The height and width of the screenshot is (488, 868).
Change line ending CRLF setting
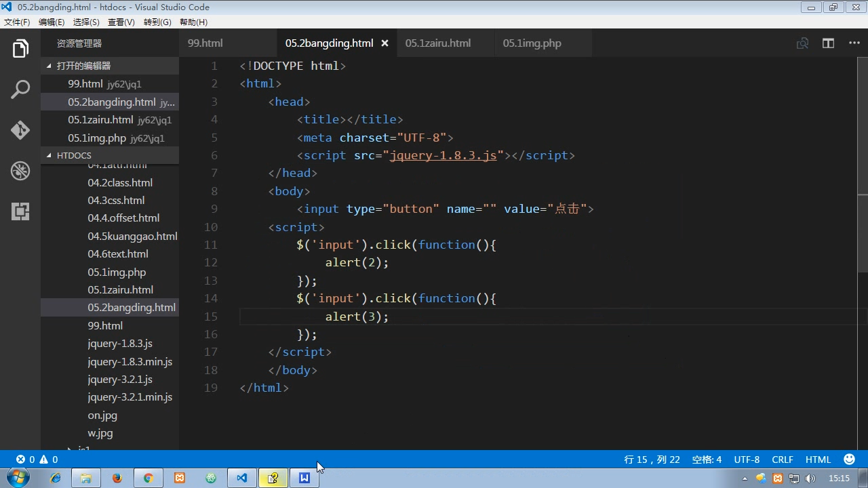click(782, 460)
